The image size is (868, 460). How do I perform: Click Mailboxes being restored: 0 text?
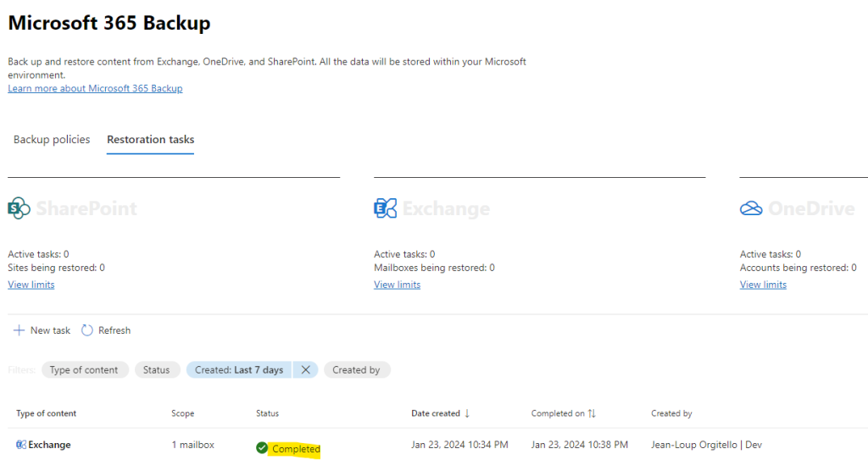tap(434, 268)
